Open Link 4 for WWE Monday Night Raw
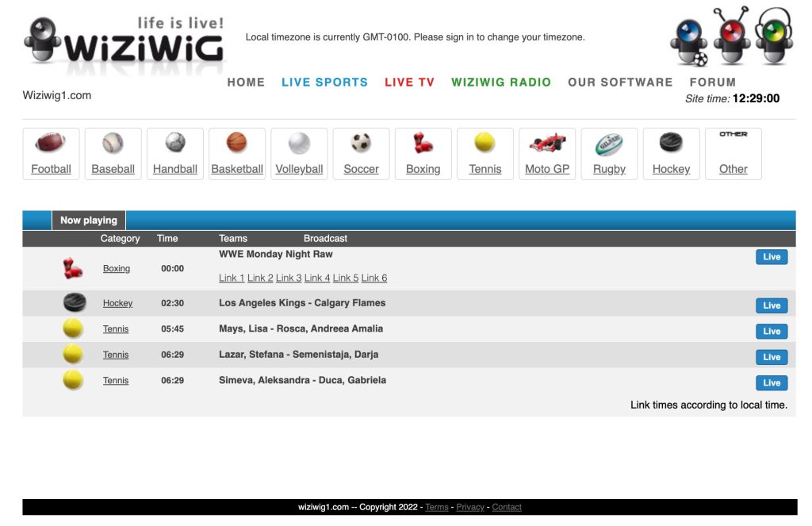Viewport: 812px width, 526px height. [317, 278]
